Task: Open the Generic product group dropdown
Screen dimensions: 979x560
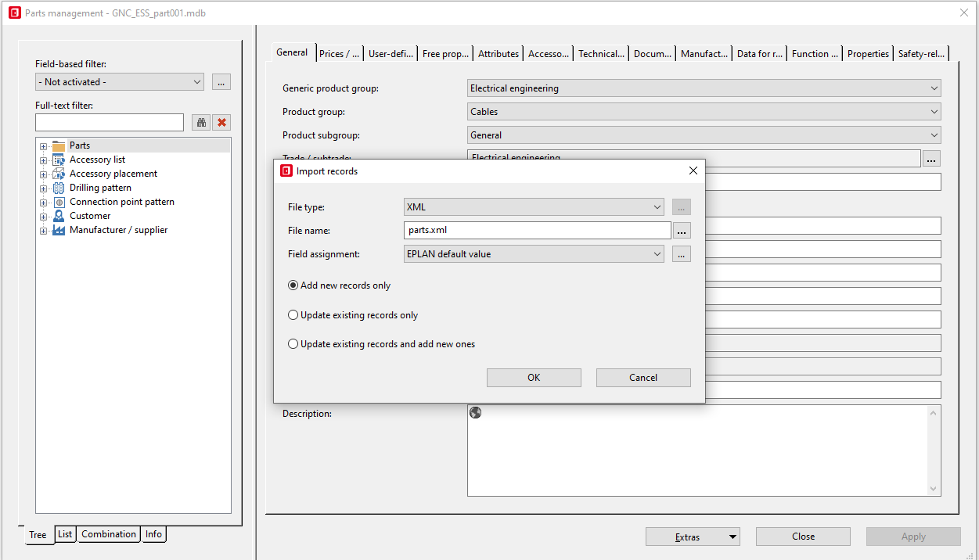Action: pos(704,88)
